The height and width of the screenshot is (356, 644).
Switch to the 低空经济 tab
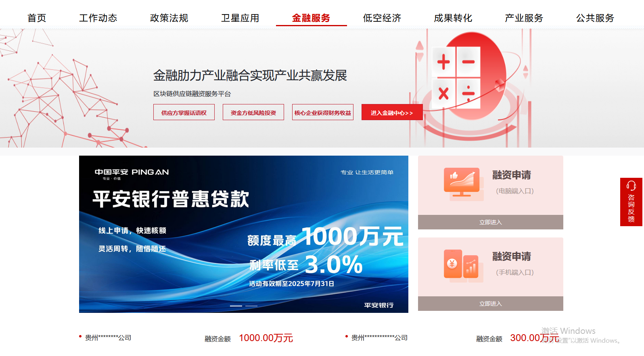pyautogui.click(x=382, y=18)
